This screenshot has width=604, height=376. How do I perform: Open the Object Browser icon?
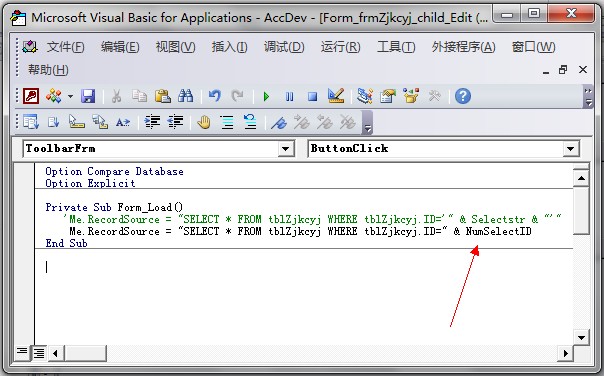point(411,96)
